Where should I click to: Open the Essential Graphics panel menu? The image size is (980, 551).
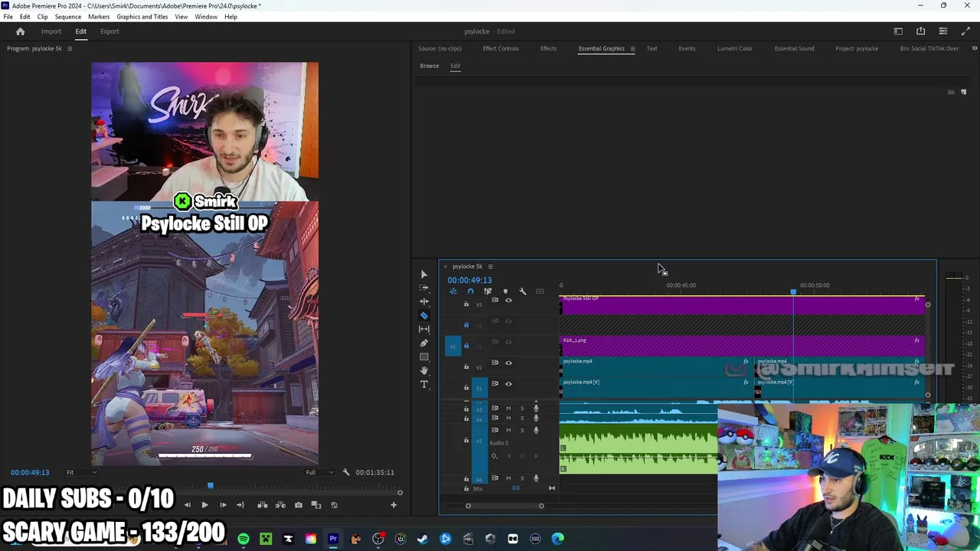pos(632,49)
